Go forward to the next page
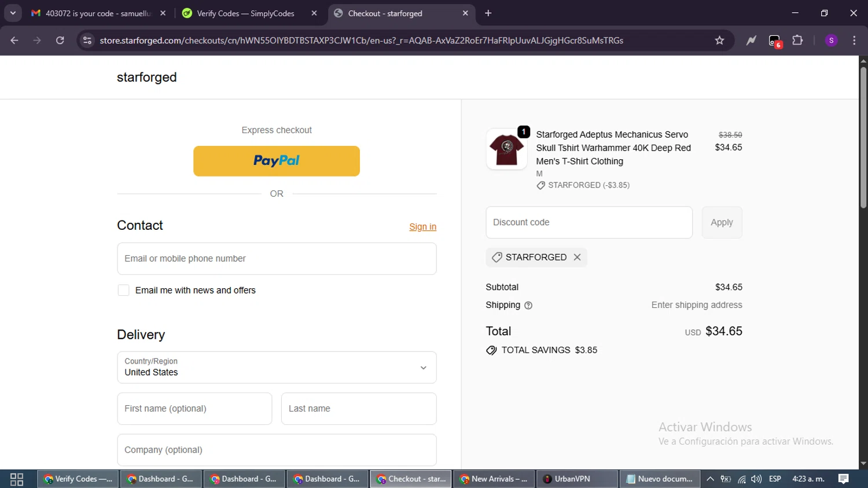 (37, 41)
